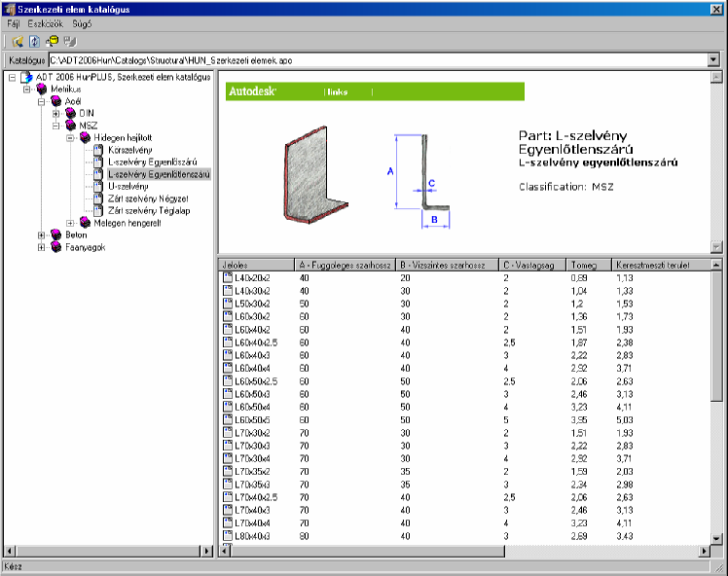Click the row icon of L40x20x2

click(228, 277)
